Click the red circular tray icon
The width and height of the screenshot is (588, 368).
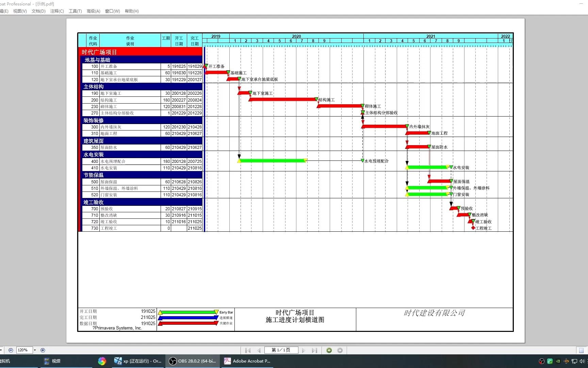tap(542, 361)
